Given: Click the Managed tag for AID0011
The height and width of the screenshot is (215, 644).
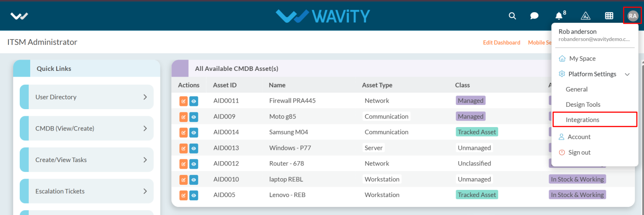Looking at the screenshot, I should [471, 101].
